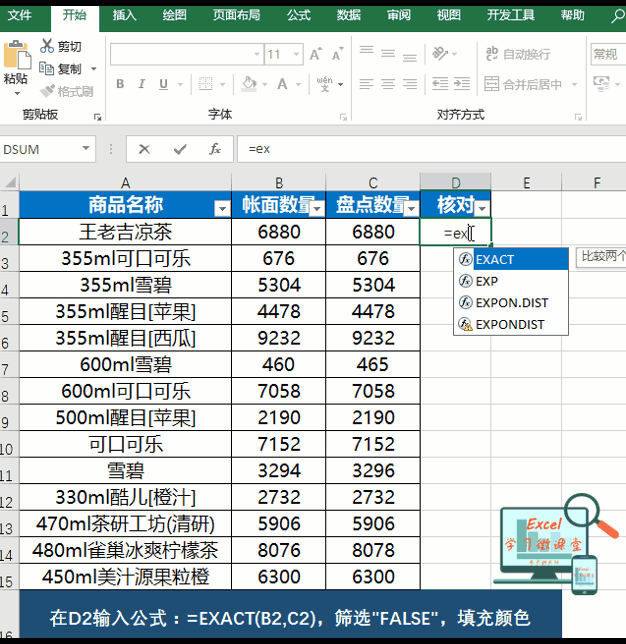Click the select-all corner triangle
Viewport: 626px width, 644px height.
tap(10, 182)
